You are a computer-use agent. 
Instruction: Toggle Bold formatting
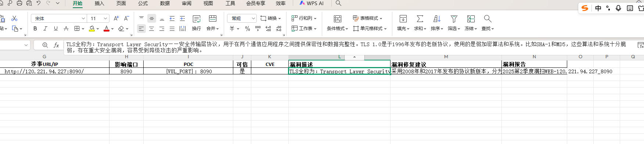[35, 29]
